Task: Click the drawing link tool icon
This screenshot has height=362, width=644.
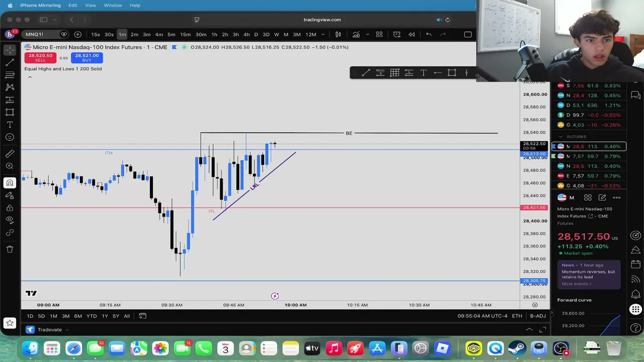Action: click(10, 232)
